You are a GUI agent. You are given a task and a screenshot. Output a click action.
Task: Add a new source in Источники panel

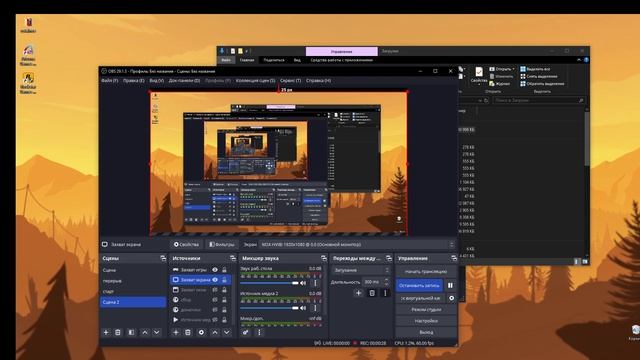(x=176, y=332)
